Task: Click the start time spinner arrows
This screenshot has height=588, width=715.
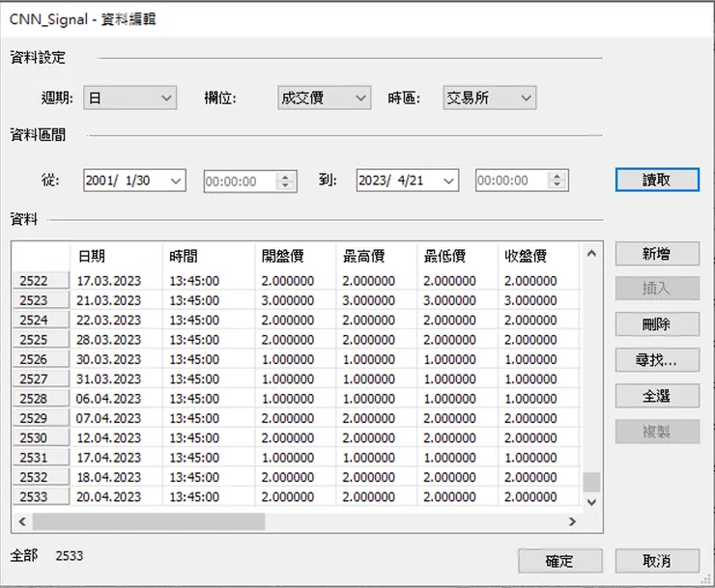Action: (x=285, y=182)
